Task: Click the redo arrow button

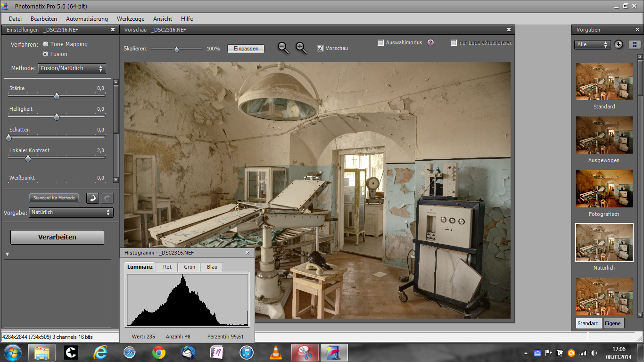Action: point(107,198)
